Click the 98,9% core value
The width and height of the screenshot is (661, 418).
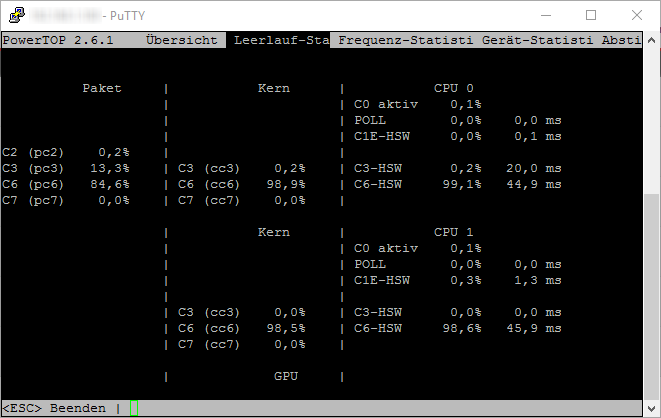click(286, 184)
